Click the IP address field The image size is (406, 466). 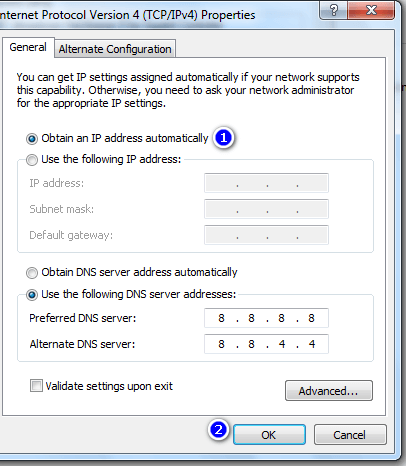click(266, 183)
